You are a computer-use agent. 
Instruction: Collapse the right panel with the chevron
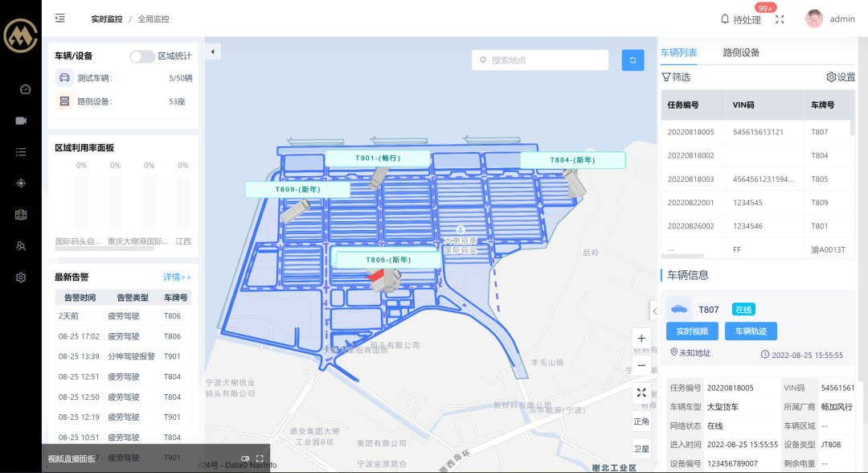(654, 311)
